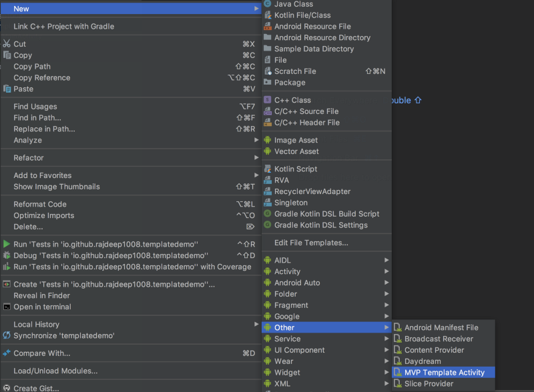Click the Kotlin File/Class icon
This screenshot has width=534, height=392.
[268, 15]
